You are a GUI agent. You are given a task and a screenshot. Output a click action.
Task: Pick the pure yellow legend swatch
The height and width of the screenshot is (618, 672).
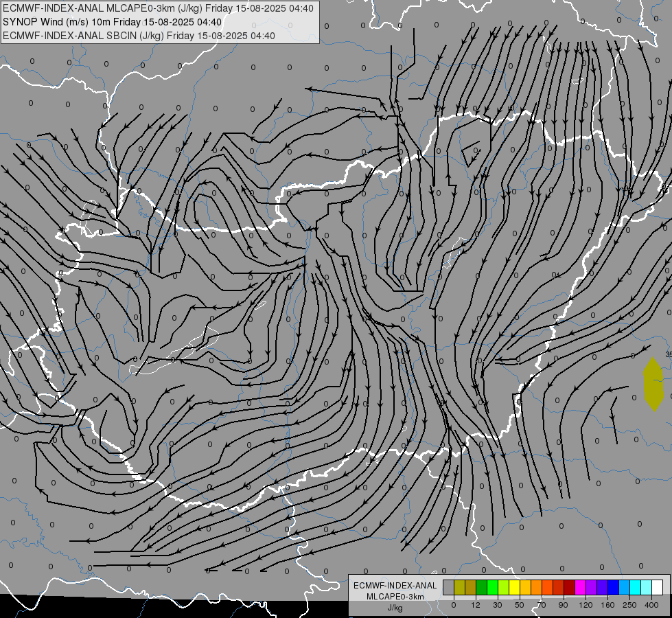[515, 587]
